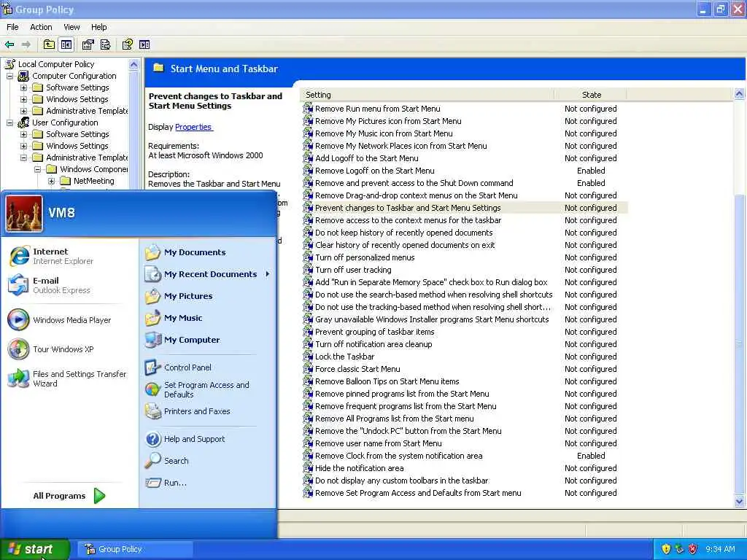The image size is (747, 560).
Task: Click the Up One Level folder icon
Action: [49, 44]
